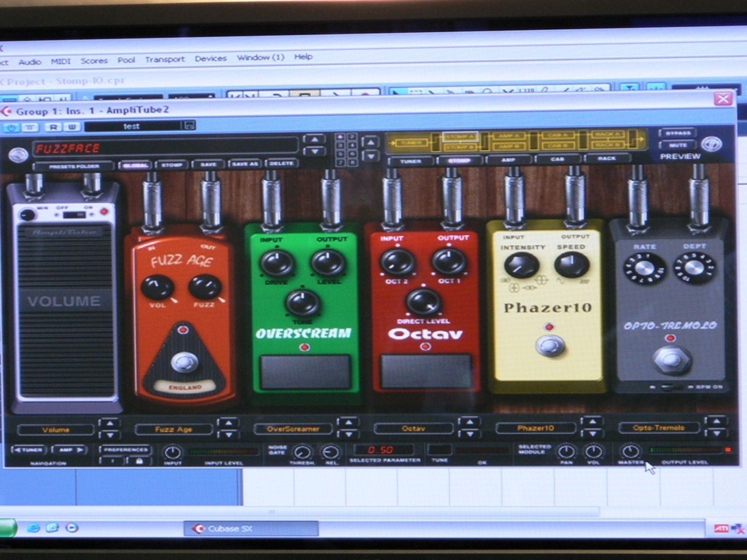Switch to the AMP module tab
The height and width of the screenshot is (560, 747).
click(508, 160)
